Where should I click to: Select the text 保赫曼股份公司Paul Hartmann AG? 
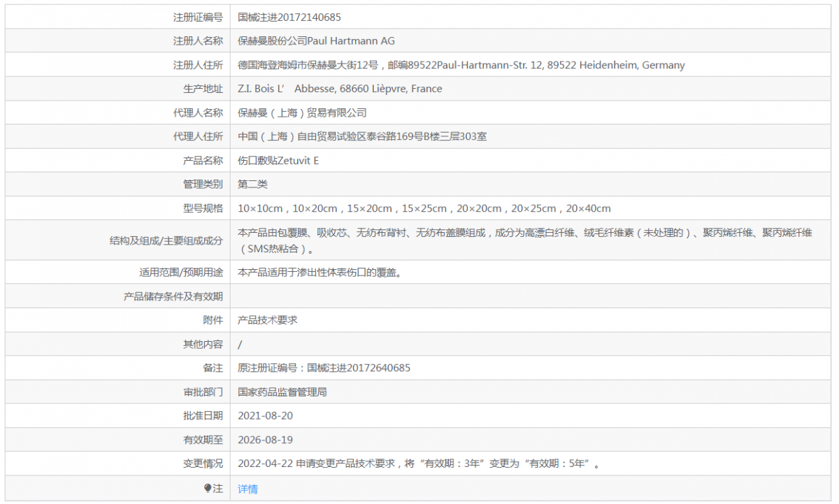(x=316, y=41)
